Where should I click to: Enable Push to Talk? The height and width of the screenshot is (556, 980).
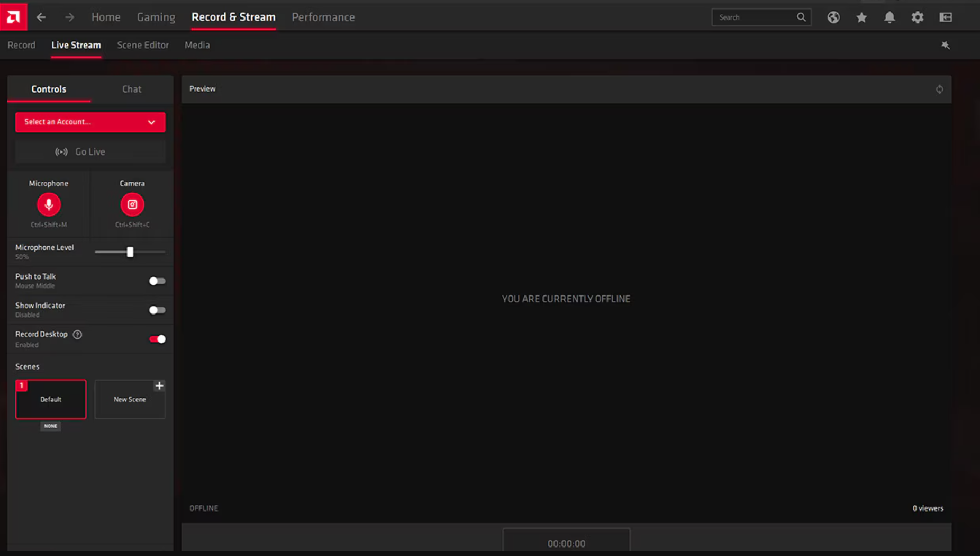pyautogui.click(x=157, y=281)
